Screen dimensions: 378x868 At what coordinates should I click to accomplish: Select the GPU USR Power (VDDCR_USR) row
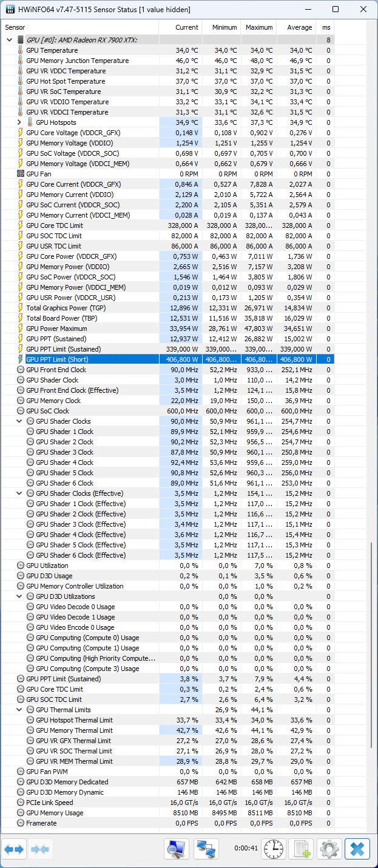pos(167,298)
